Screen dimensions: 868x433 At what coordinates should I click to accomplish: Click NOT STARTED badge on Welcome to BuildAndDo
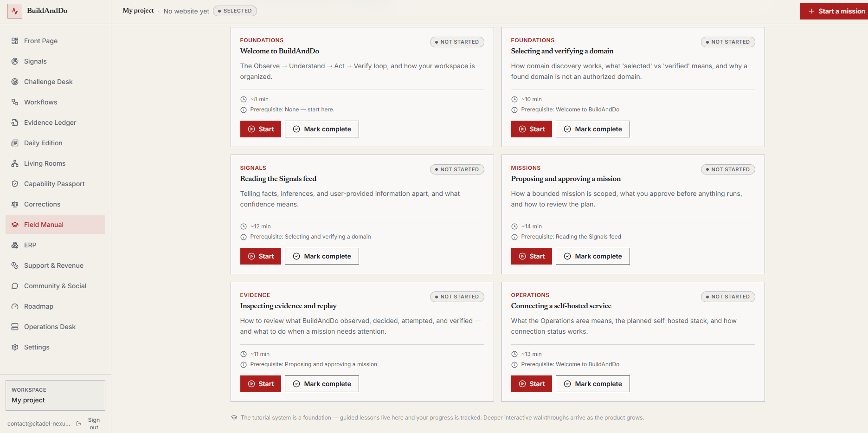tap(457, 42)
